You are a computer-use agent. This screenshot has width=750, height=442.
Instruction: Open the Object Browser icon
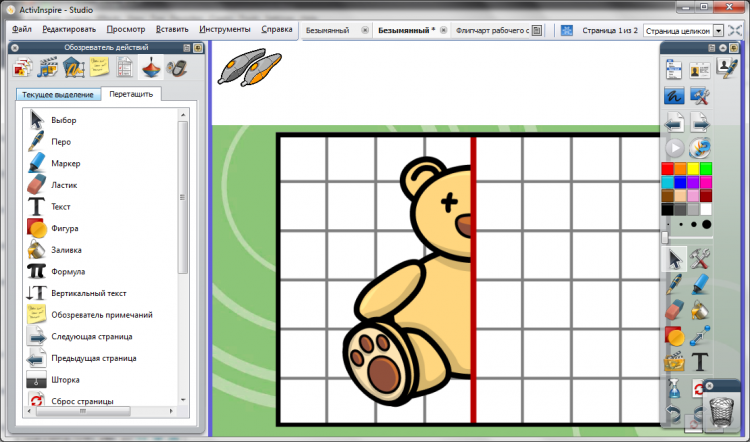(74, 67)
